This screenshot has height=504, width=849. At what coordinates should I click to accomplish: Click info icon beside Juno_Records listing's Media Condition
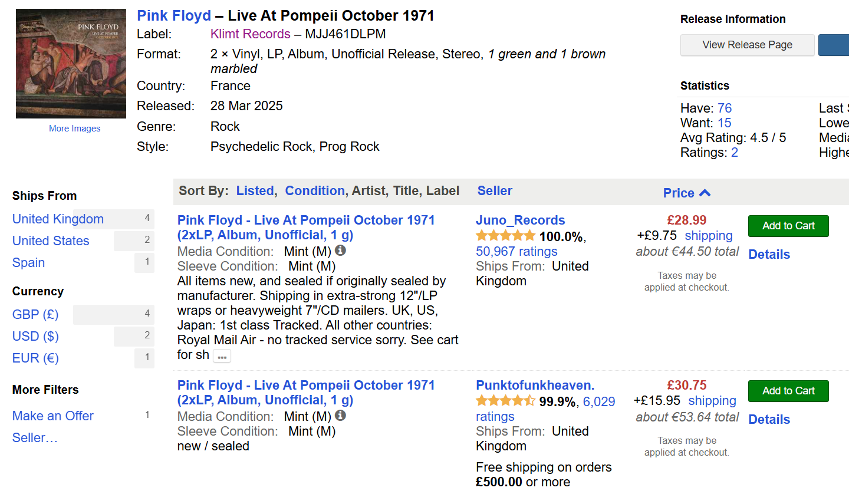(x=340, y=251)
